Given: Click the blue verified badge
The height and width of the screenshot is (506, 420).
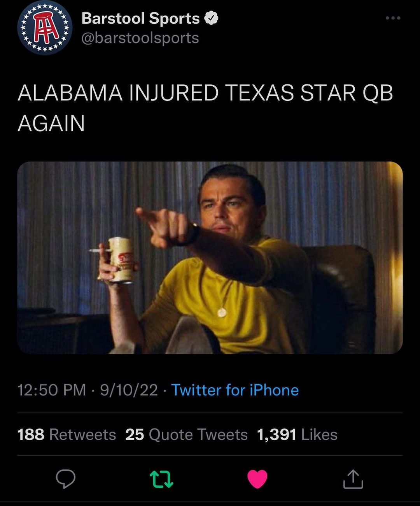Looking at the screenshot, I should coord(211,18).
